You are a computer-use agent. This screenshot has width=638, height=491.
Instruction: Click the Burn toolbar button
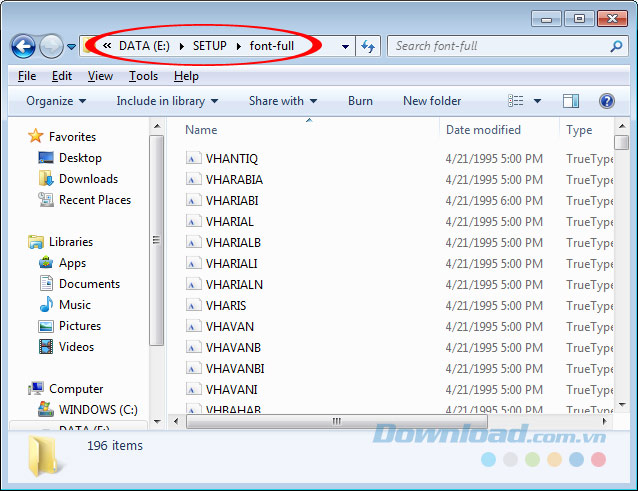360,101
